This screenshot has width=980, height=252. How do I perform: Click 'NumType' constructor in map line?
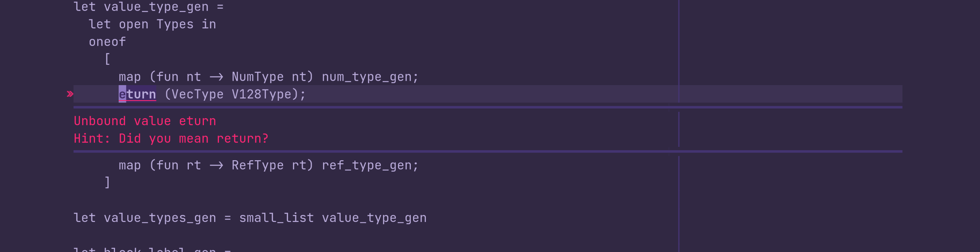[x=258, y=77]
